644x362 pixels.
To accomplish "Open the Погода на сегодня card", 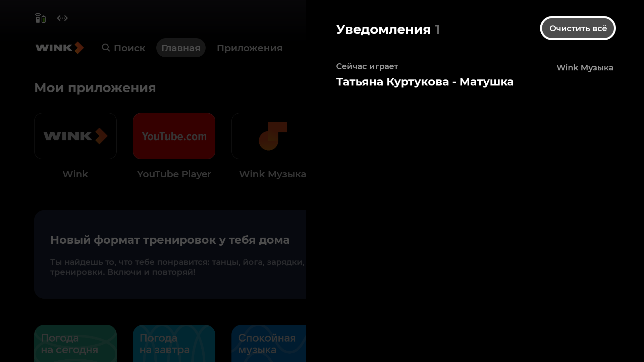I will pos(75,343).
